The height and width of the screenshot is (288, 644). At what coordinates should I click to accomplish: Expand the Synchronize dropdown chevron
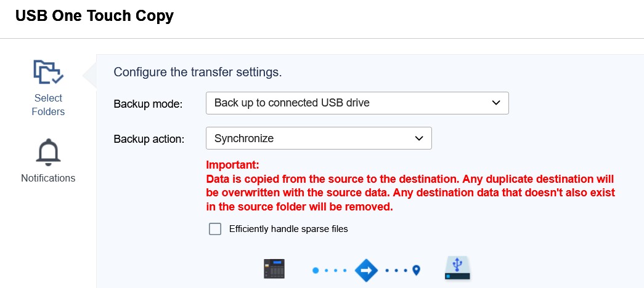pyautogui.click(x=419, y=138)
